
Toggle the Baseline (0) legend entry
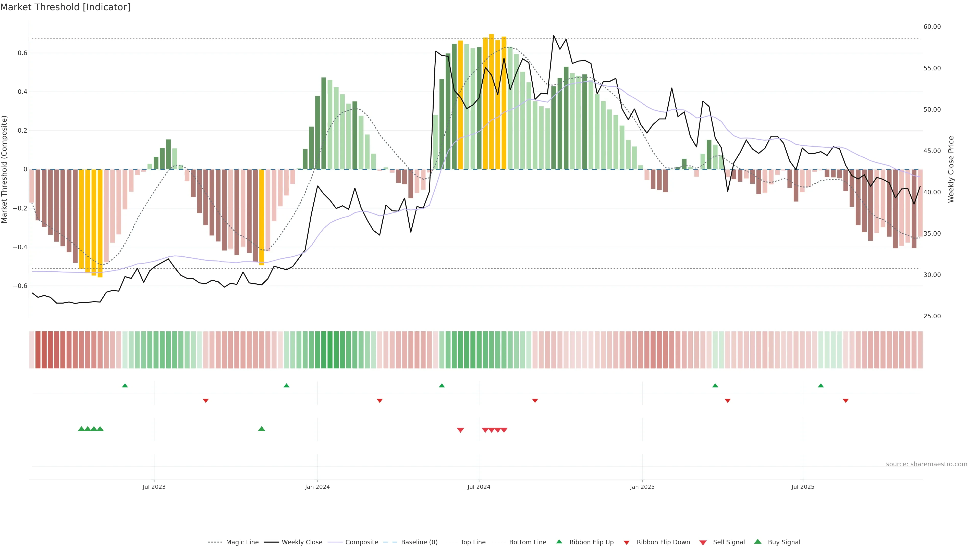[x=419, y=542]
